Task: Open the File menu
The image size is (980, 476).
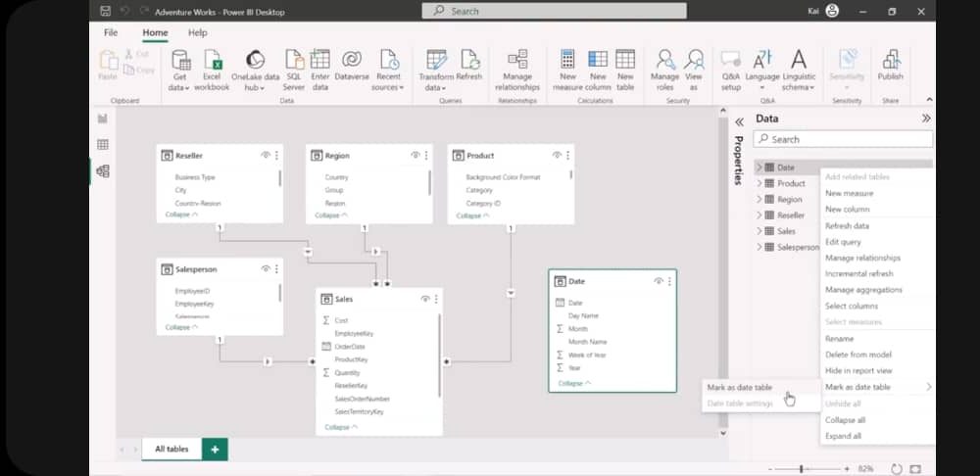Action: pyautogui.click(x=111, y=32)
